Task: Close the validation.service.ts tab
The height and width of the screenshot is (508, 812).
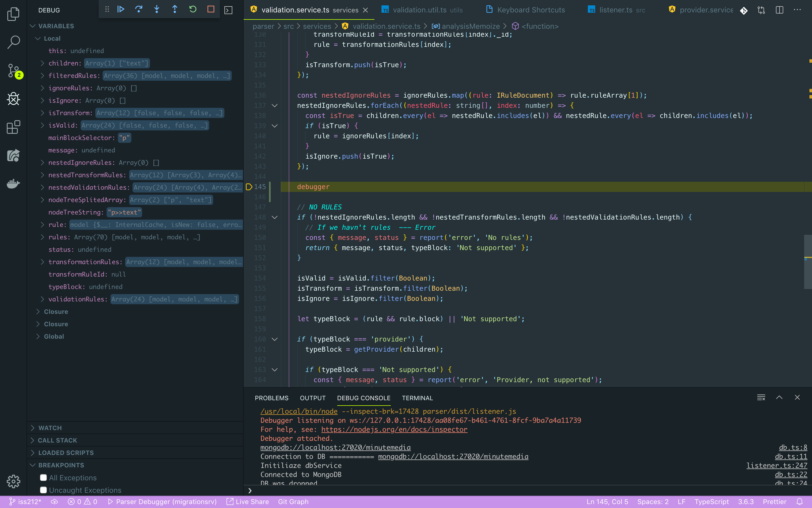Action: (x=365, y=10)
